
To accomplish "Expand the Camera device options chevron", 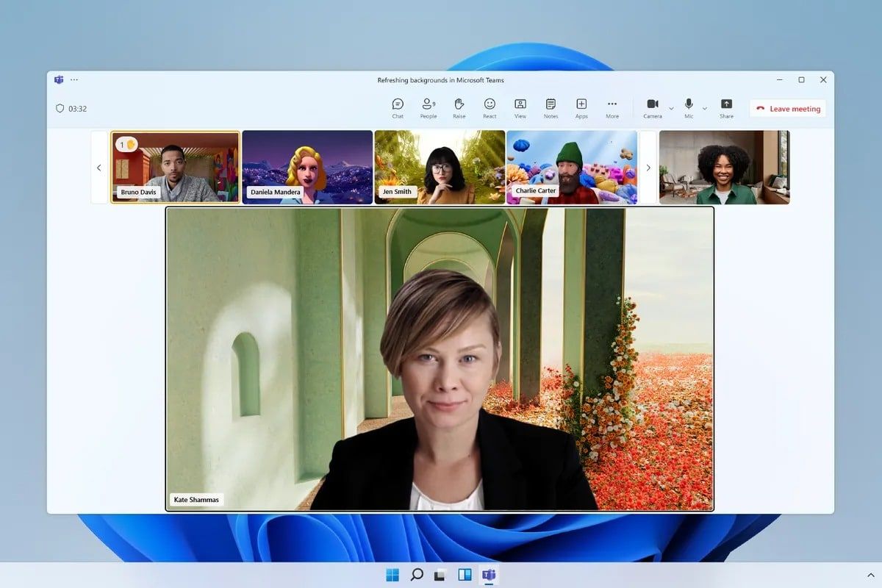I will point(670,108).
